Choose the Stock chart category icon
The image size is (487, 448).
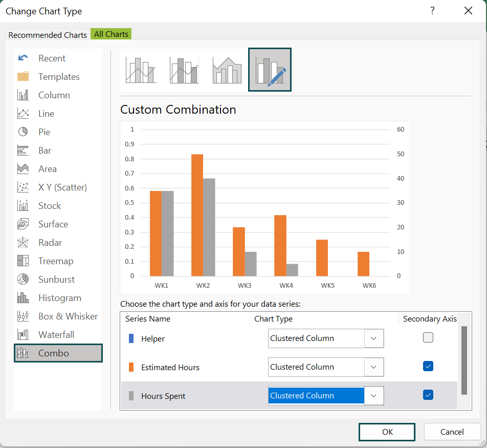[x=23, y=205]
